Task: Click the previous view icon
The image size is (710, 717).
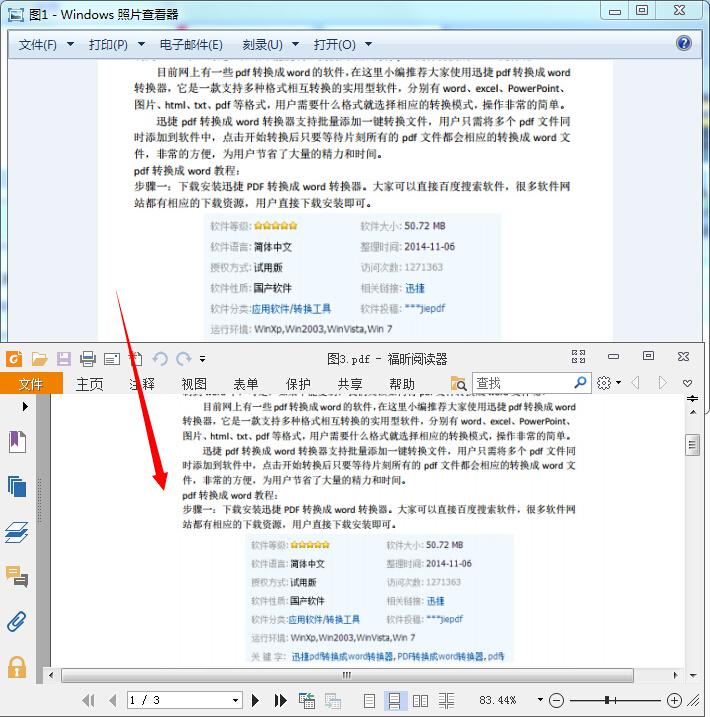Action: tap(307, 700)
